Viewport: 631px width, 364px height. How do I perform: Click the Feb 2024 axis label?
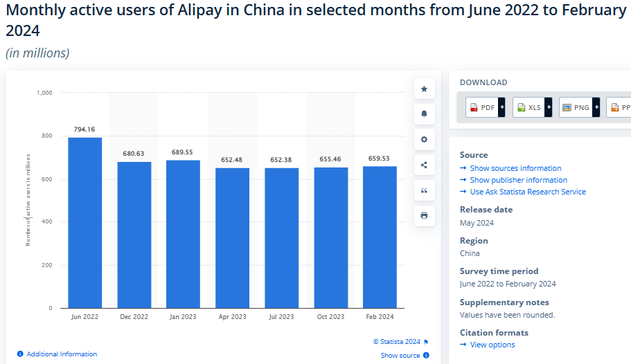tap(380, 316)
